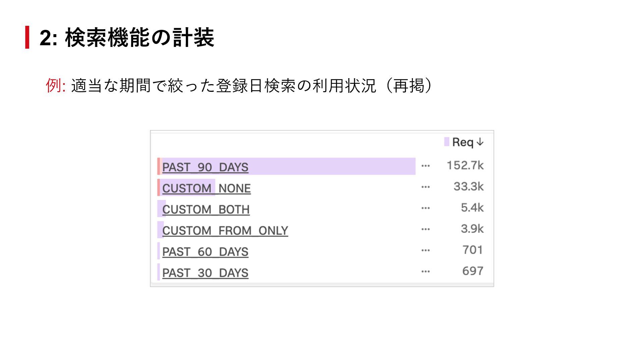The width and height of the screenshot is (644, 362).
Task: Open the more options for CUSTOM_BOTH
Action: (x=425, y=208)
